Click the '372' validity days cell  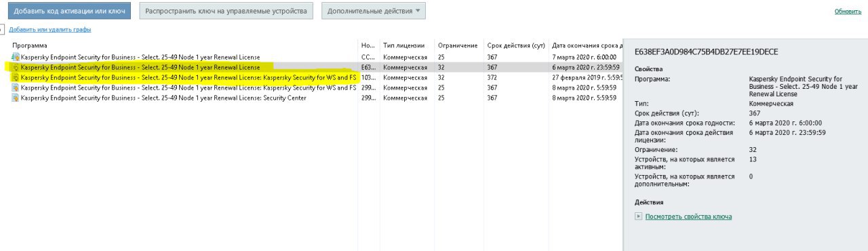coord(492,78)
